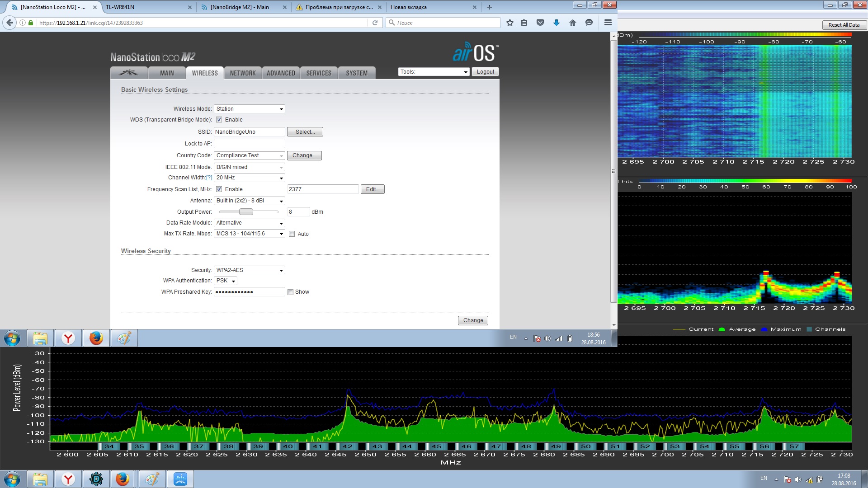Open the Country Code dropdown
This screenshot has height=488, width=868.
point(250,155)
